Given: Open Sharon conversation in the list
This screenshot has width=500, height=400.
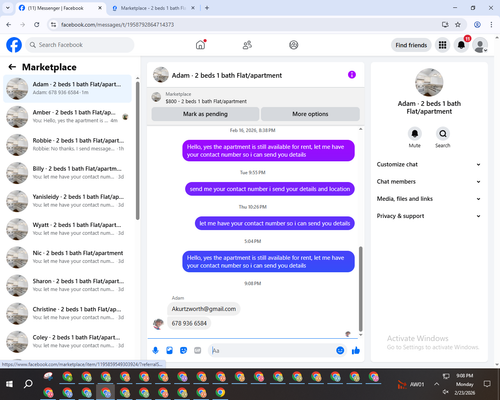Looking at the screenshot, I should pos(67,285).
